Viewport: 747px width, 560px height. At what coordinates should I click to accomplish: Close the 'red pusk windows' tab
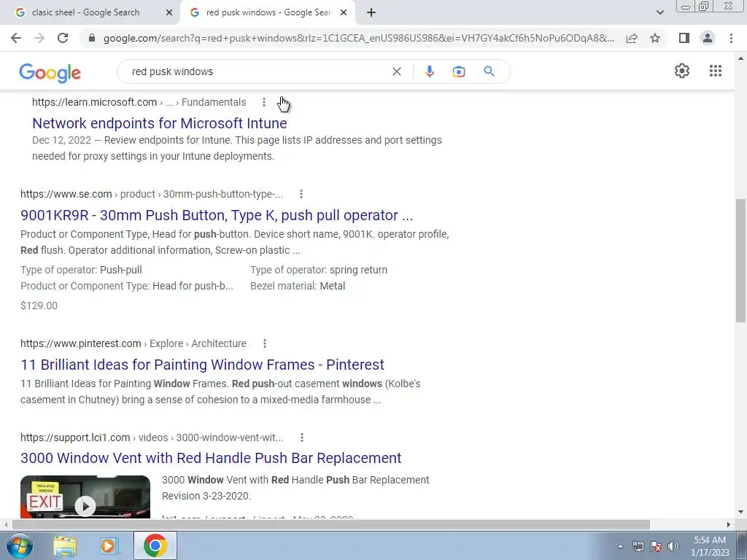344,13
